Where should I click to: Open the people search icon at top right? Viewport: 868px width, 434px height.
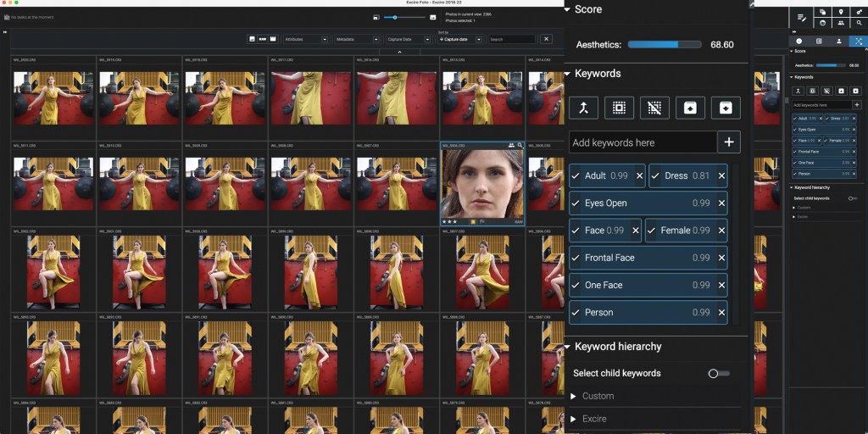click(841, 23)
